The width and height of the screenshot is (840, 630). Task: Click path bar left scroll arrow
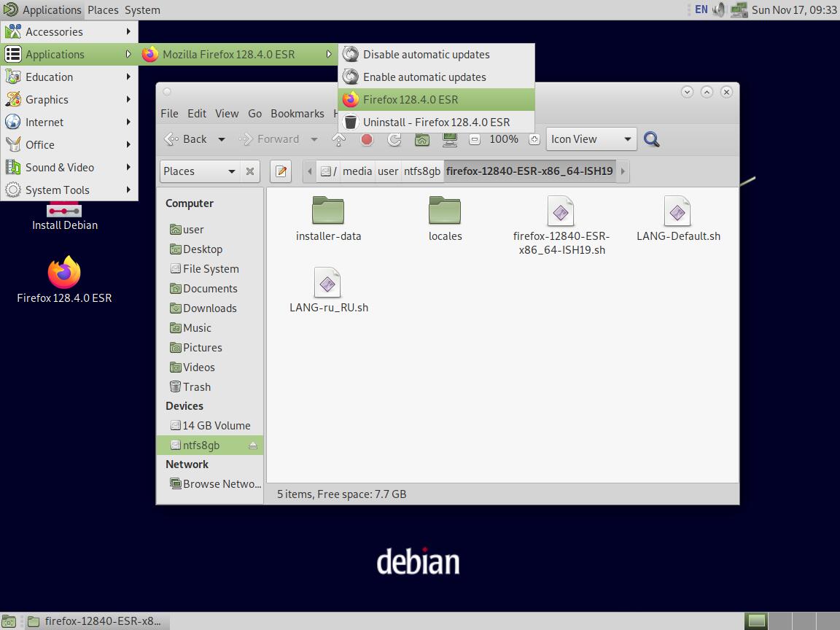click(309, 171)
